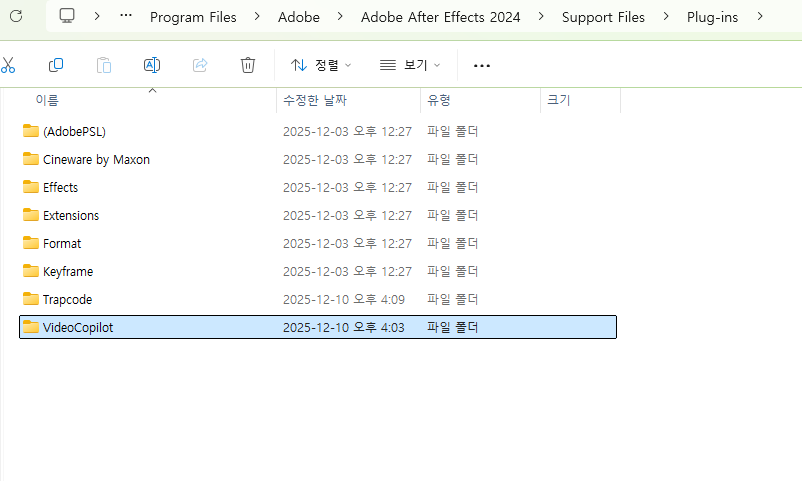
Task: Select the Cineware by Maxon folder
Action: [x=96, y=159]
